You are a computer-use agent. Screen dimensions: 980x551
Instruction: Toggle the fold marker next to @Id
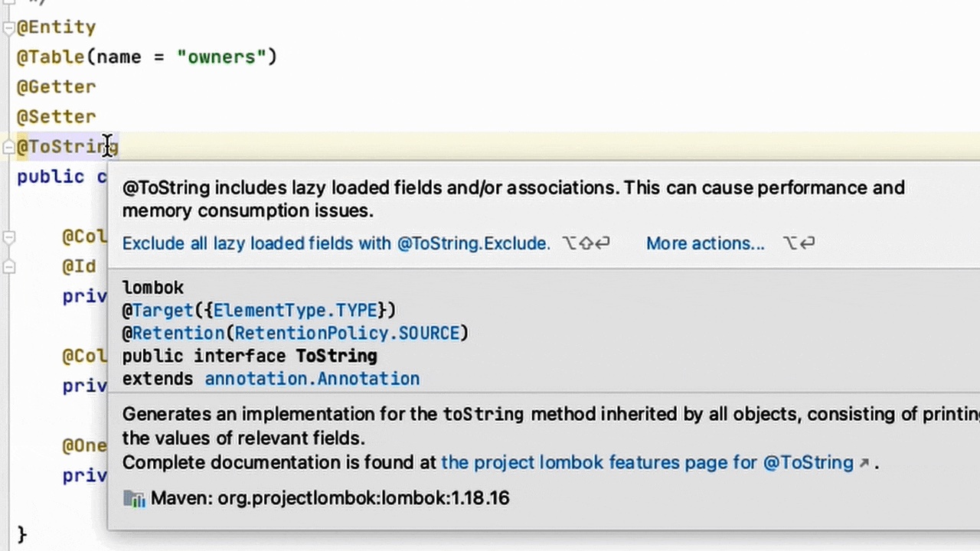point(8,267)
